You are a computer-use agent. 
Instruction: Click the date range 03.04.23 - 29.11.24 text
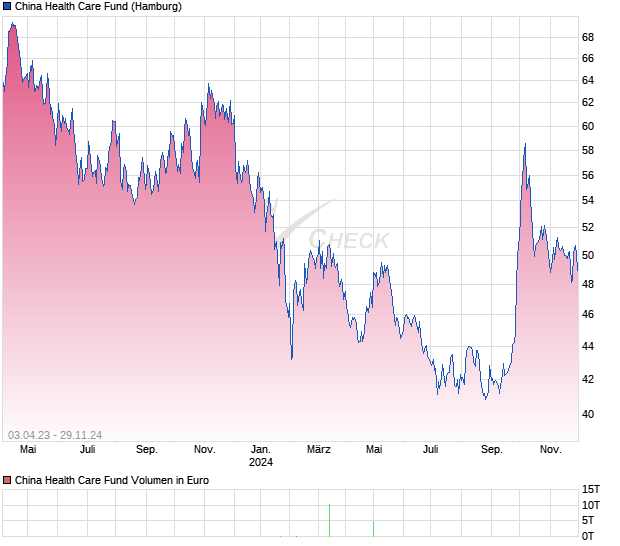(56, 434)
